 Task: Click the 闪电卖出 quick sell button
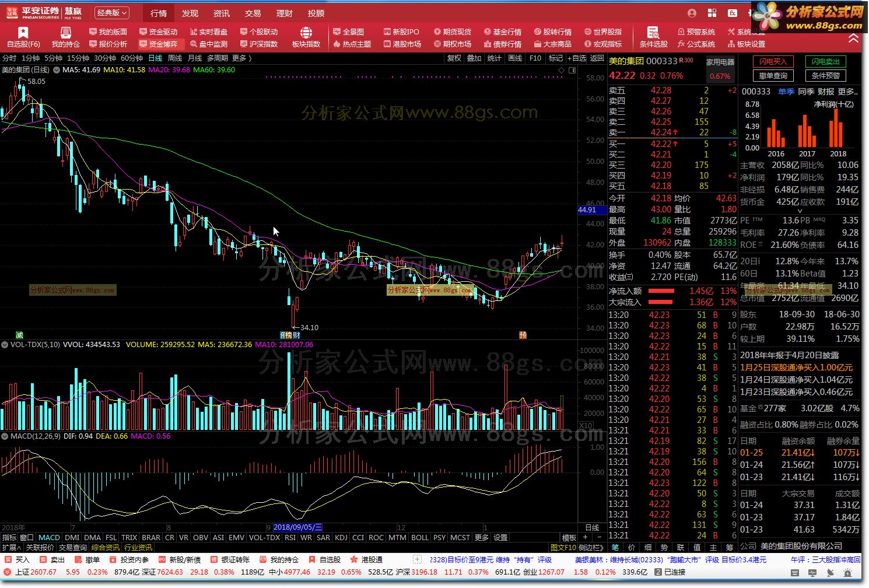[x=826, y=61]
